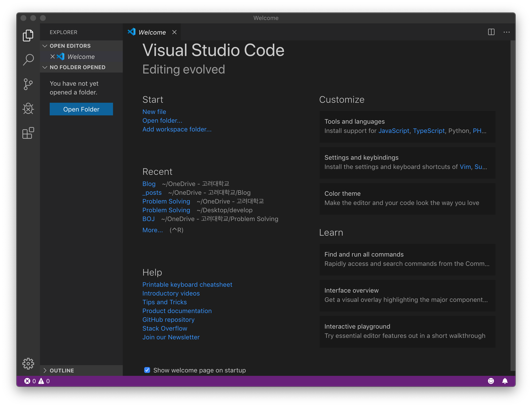The image size is (532, 407).
Task: Close Welcome in the Open Editors list
Action: click(52, 56)
